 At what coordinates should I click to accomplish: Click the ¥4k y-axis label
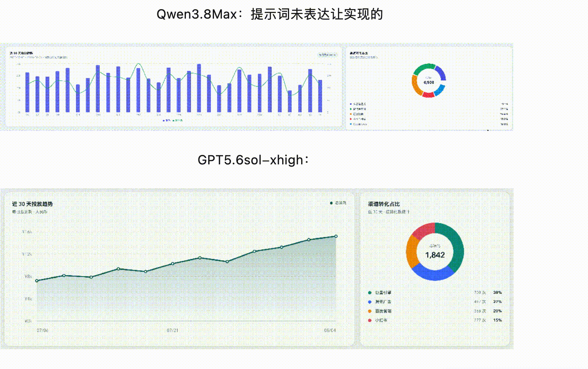tap(28, 299)
